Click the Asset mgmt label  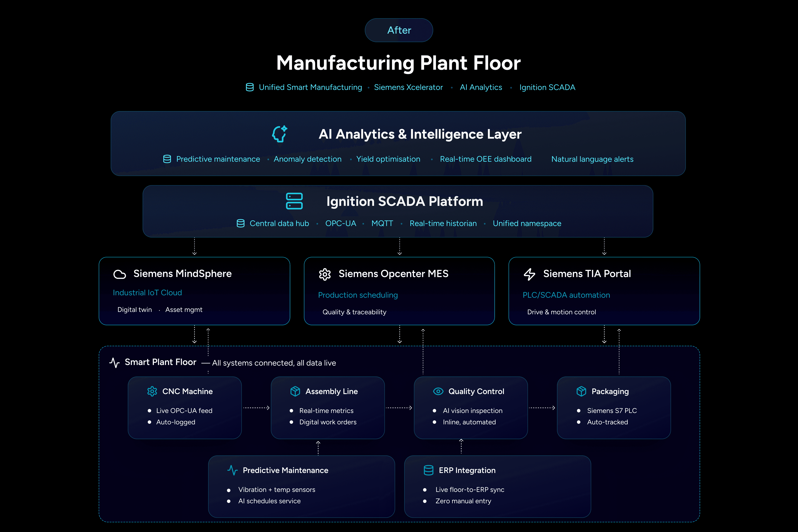pyautogui.click(x=184, y=309)
